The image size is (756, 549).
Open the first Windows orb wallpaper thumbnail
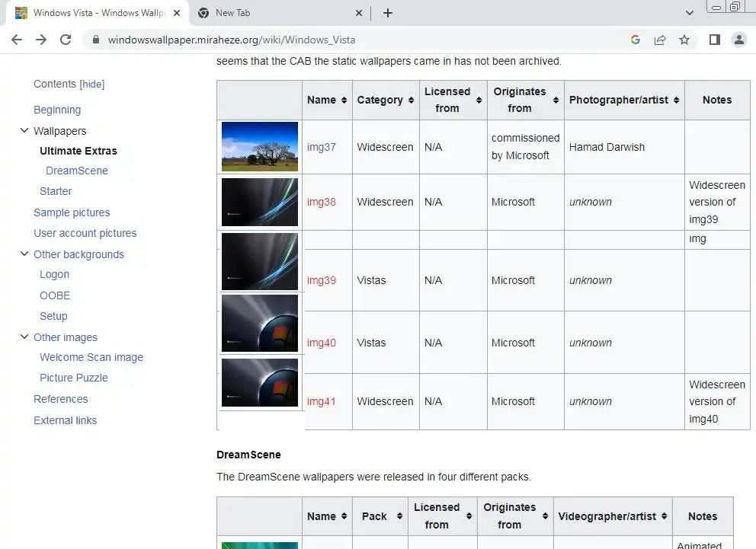260,323
